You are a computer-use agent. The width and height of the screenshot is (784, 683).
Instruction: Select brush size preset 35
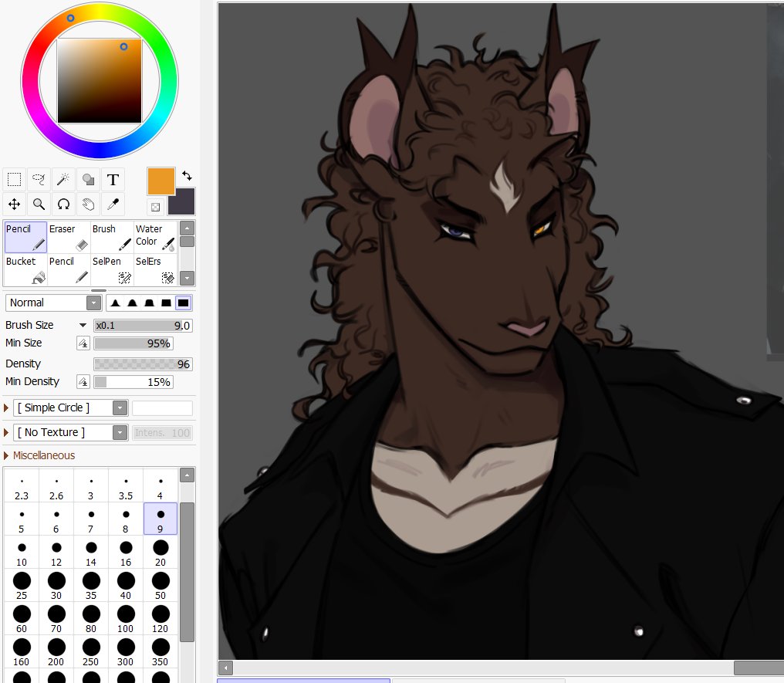pyautogui.click(x=91, y=586)
